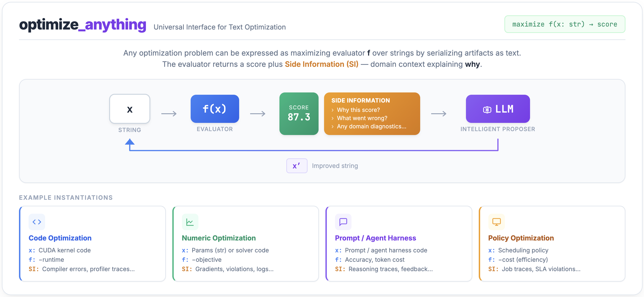644x297 pixels.
Task: Click the '−objective' line
Action: (x=206, y=259)
